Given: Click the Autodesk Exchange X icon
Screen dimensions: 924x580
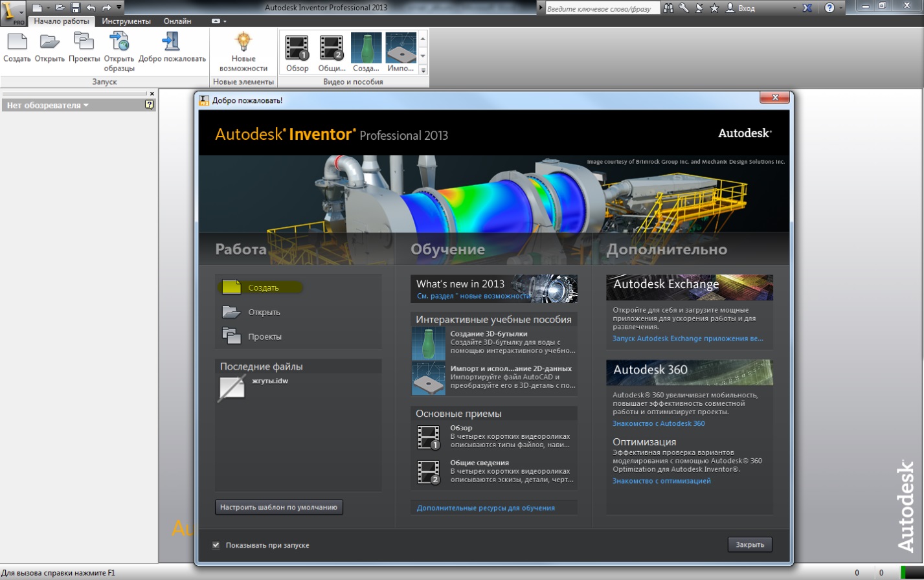Looking at the screenshot, I should pyautogui.click(x=807, y=8).
